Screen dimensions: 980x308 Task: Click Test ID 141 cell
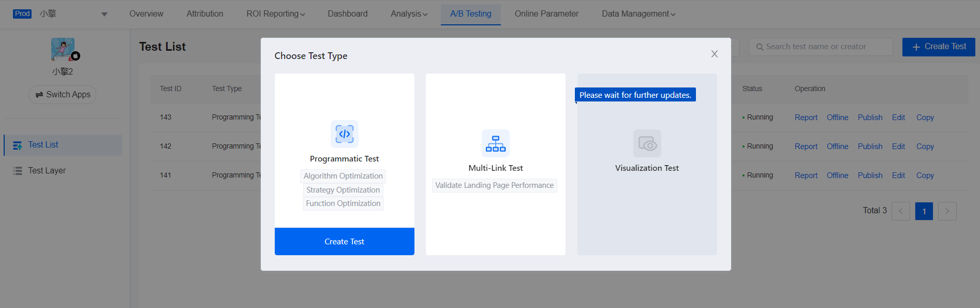coord(166,175)
